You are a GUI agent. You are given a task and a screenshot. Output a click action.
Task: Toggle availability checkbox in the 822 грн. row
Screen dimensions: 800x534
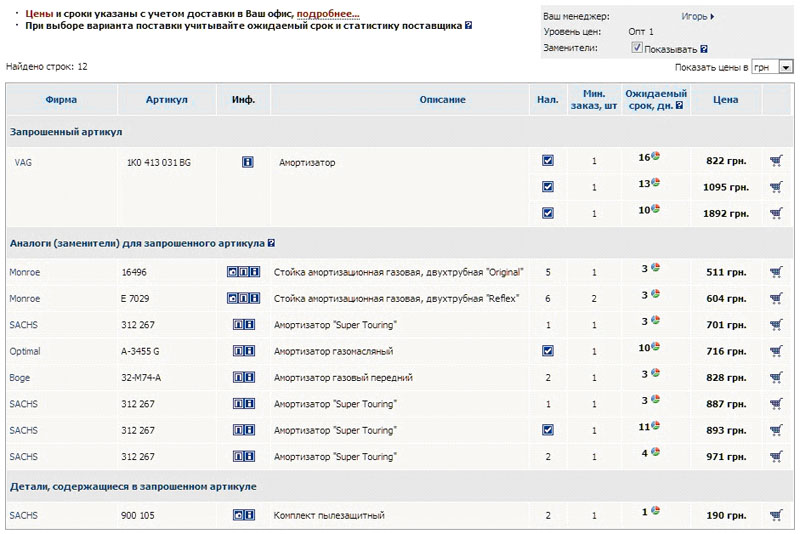[x=547, y=160]
